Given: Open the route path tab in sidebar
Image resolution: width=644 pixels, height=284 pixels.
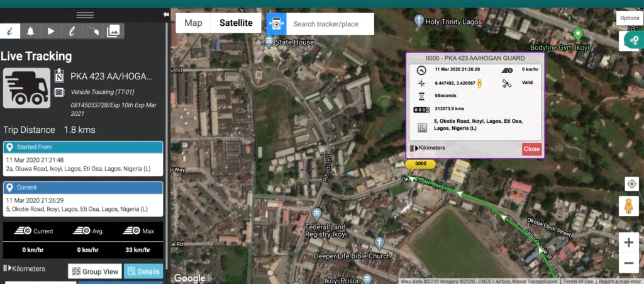Looking at the screenshot, I should click(93, 31).
